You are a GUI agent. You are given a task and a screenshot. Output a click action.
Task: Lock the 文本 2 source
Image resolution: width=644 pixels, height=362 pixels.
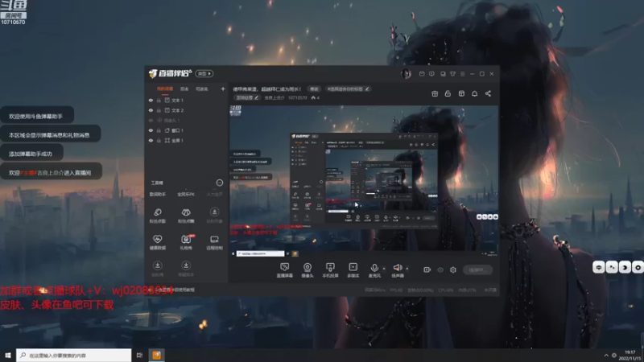(159, 110)
